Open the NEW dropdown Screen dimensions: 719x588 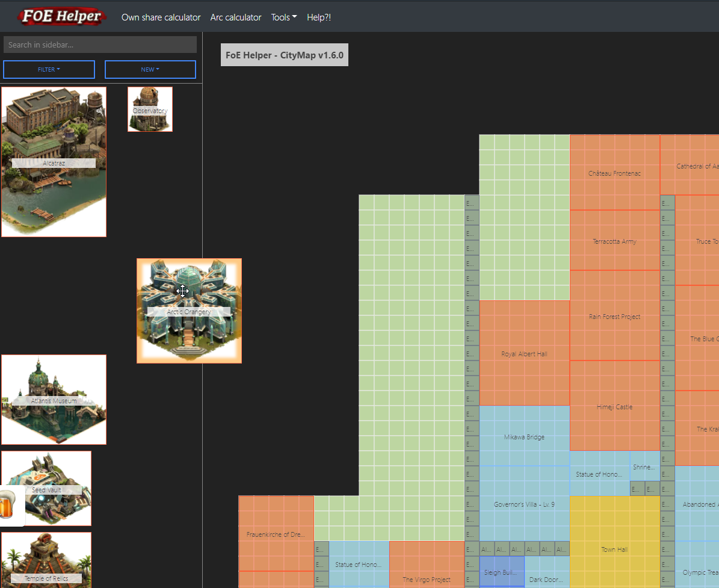tap(150, 69)
